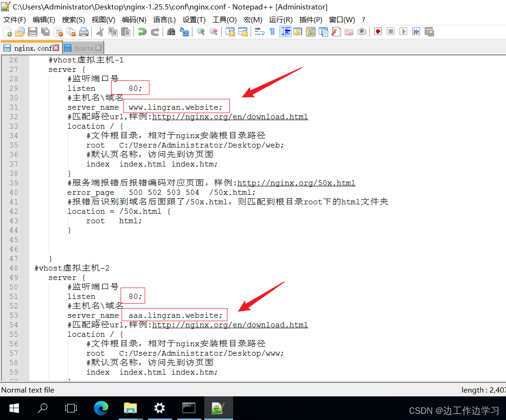
Task: Open the 编辑(E) menu
Action: tap(44, 20)
